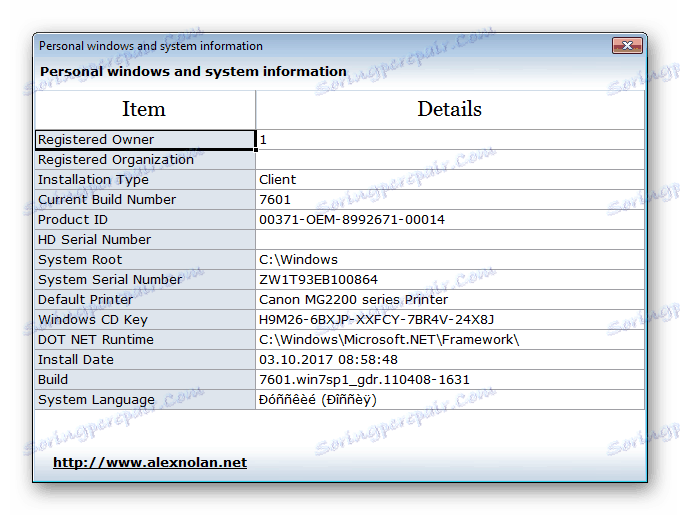
Task: Close the Personal windows and system information dialog
Action: point(627,46)
